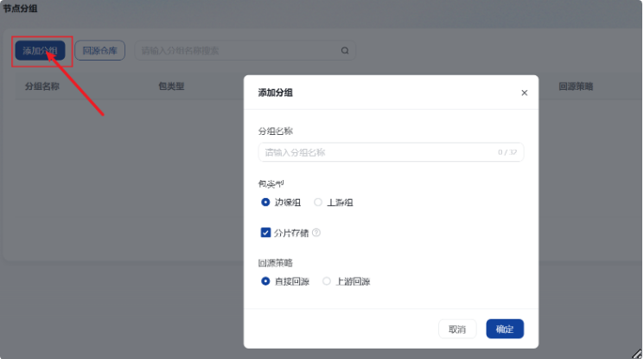Click the 分组名称 input field in the dialog
The image size is (644, 359).
tap(376, 152)
